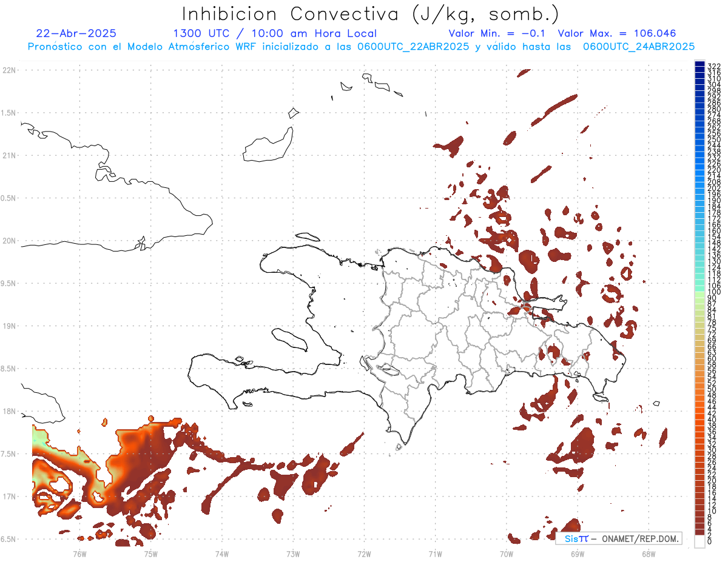Click the '0.5N' latitude tick label

[9, 198]
